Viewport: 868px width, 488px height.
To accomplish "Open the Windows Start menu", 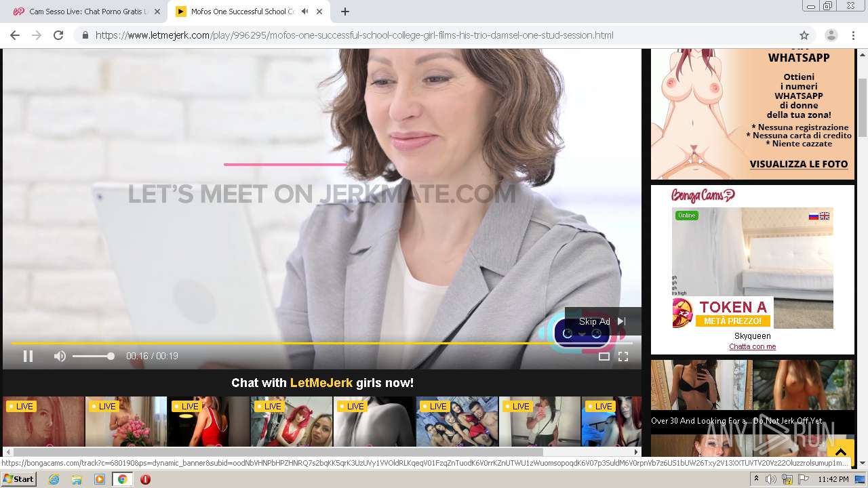I will click(x=19, y=479).
